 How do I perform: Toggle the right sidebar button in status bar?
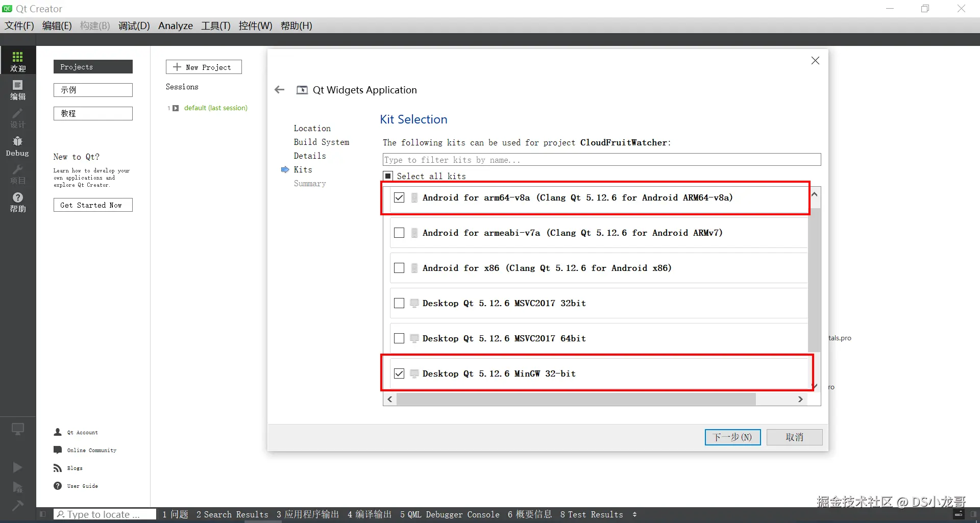pos(973,514)
